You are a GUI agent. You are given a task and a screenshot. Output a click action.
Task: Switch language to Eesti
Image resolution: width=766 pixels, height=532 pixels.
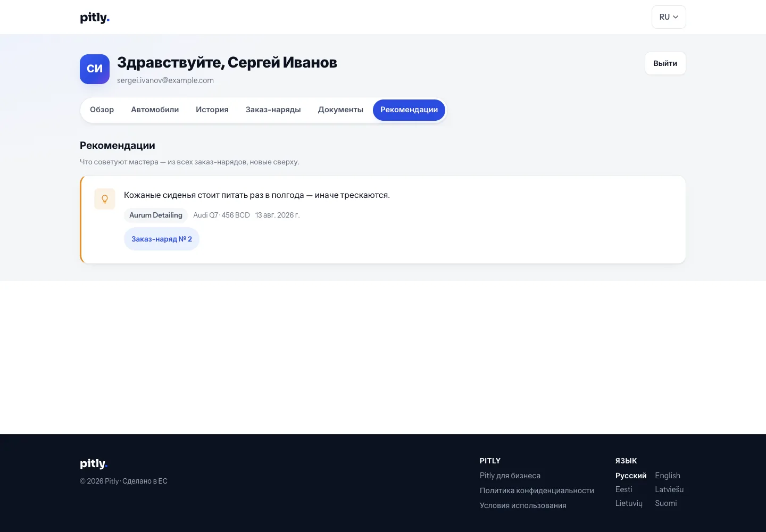(624, 489)
